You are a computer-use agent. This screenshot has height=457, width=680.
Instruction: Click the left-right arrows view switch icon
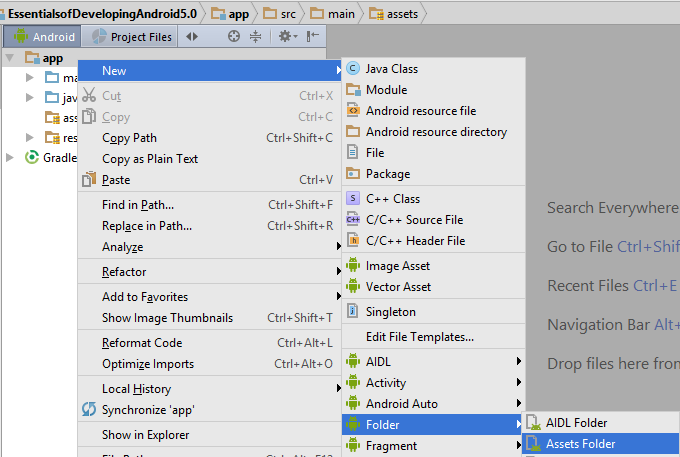(192, 37)
